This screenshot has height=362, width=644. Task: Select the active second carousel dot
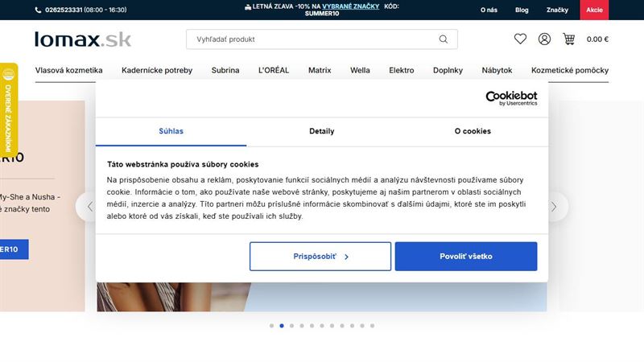click(x=281, y=326)
